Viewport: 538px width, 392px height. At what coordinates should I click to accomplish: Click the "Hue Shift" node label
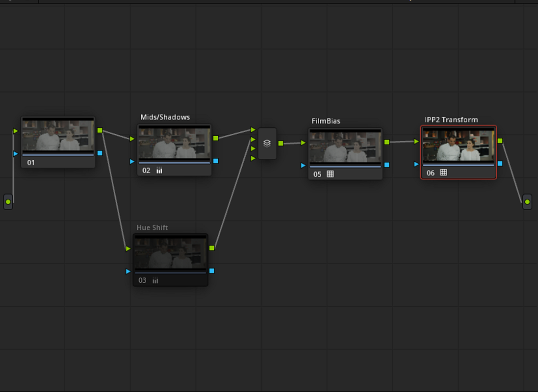pos(152,228)
